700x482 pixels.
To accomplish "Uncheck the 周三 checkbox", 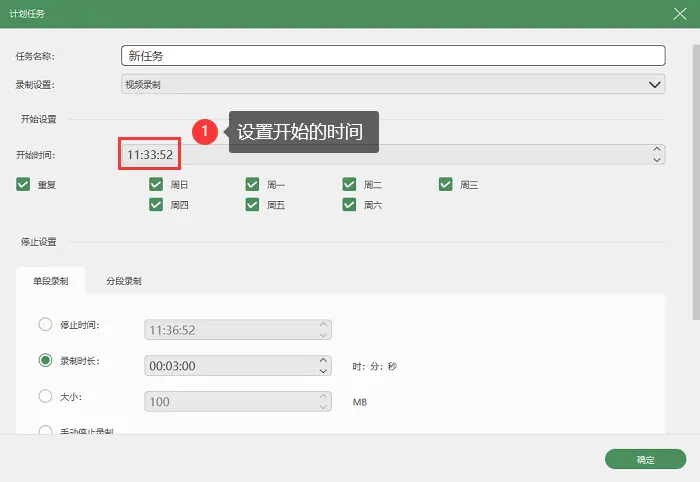I will tap(446, 184).
